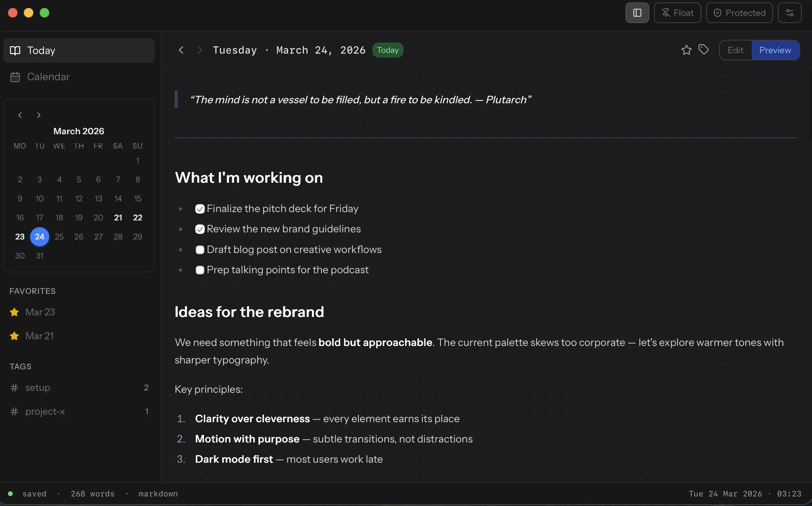
Task: Open the project-x tag
Action: pyautogui.click(x=45, y=411)
